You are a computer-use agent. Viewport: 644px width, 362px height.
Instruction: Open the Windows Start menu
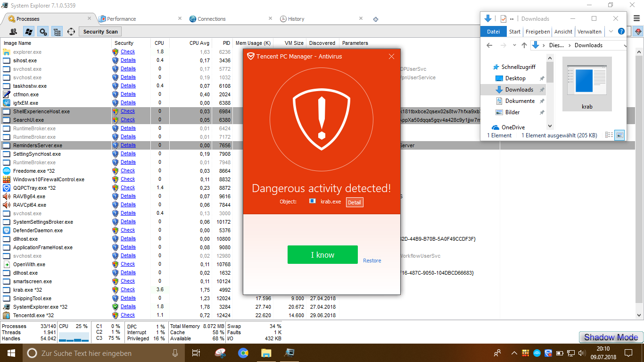[x=11, y=353]
